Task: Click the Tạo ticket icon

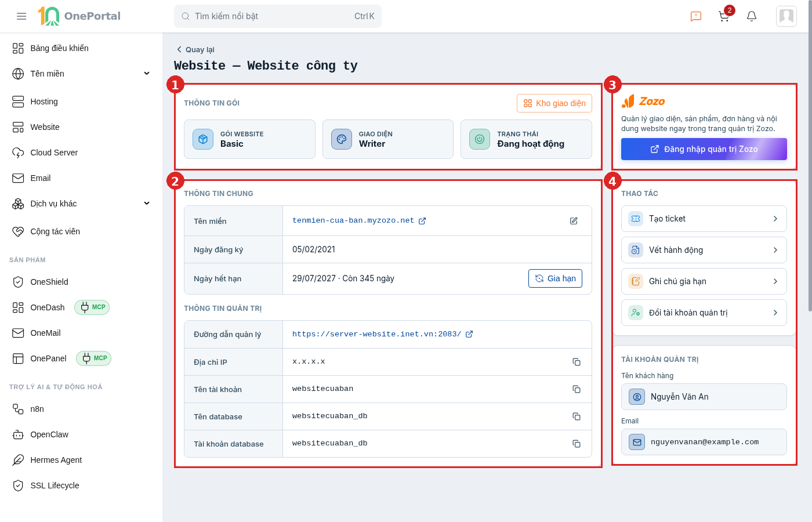Action: click(x=636, y=219)
